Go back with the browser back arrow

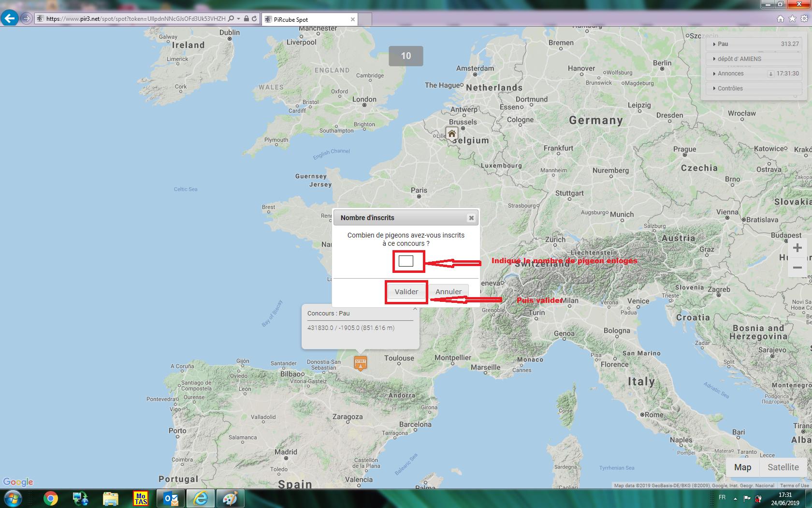(x=9, y=18)
